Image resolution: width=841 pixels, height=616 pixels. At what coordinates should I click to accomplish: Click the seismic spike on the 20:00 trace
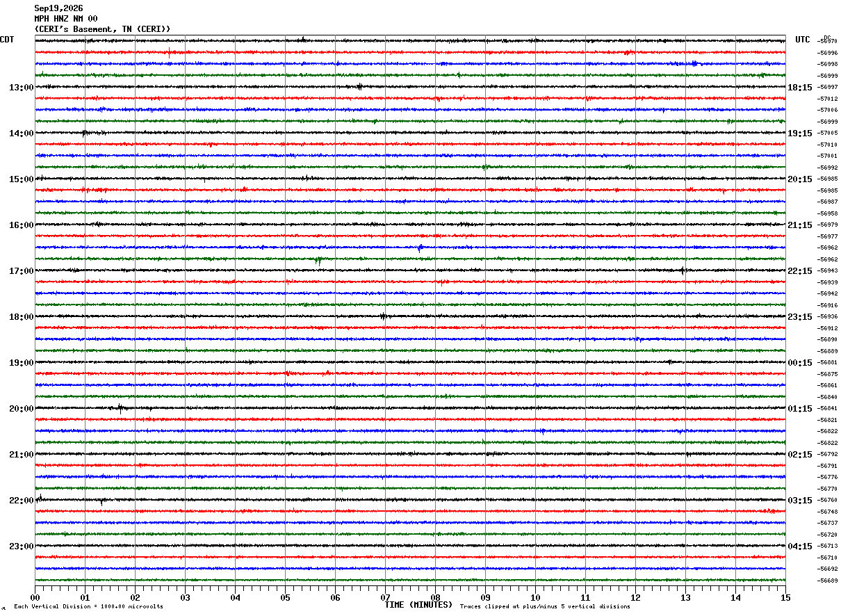click(120, 409)
